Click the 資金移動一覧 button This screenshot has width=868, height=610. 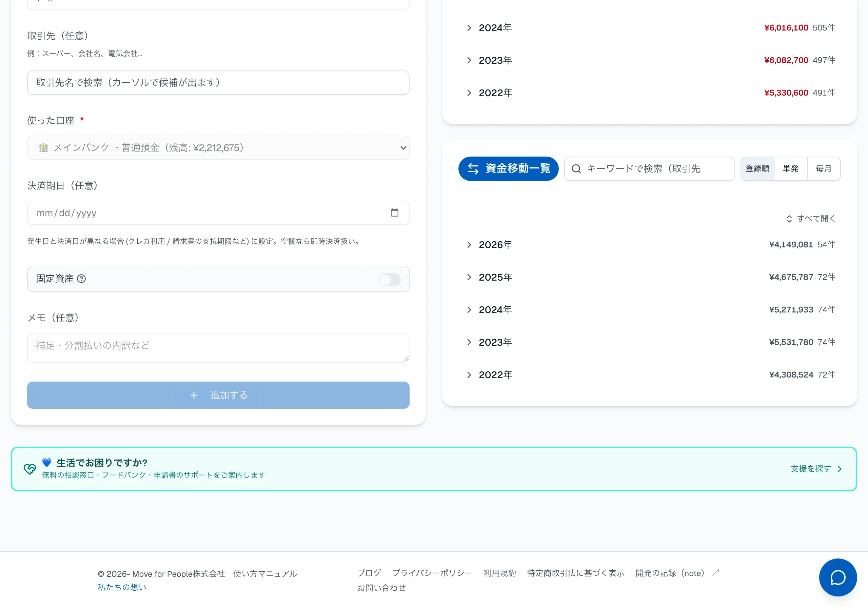[x=508, y=168]
